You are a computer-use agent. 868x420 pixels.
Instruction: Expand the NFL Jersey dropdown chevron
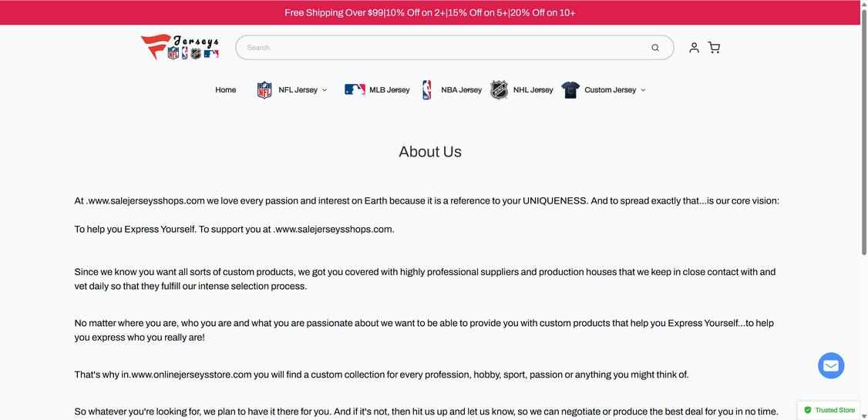point(325,90)
